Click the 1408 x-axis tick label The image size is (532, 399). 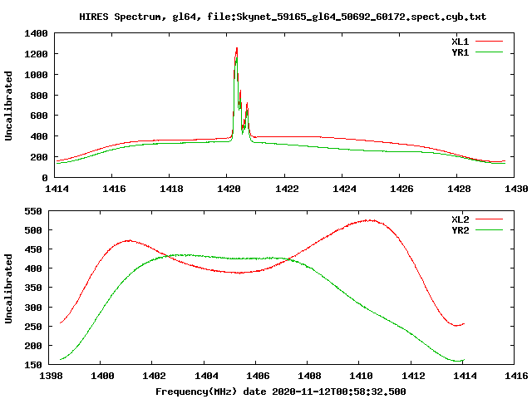[309, 376]
